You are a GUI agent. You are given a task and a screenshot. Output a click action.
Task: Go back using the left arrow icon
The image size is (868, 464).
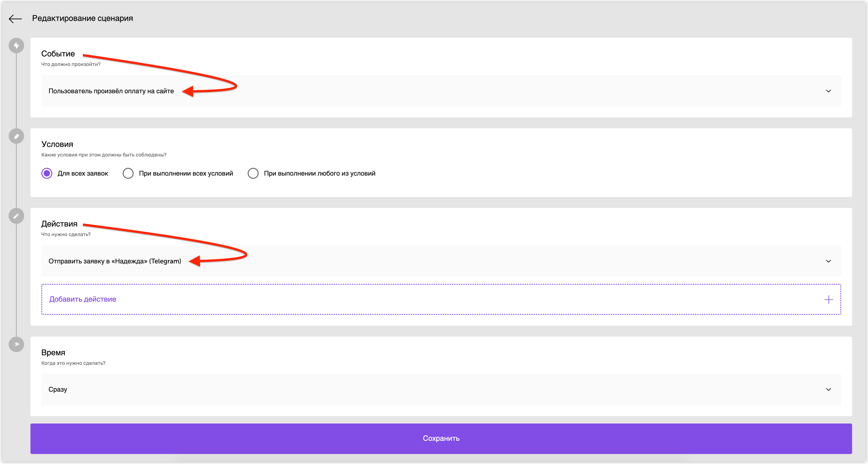(15, 19)
